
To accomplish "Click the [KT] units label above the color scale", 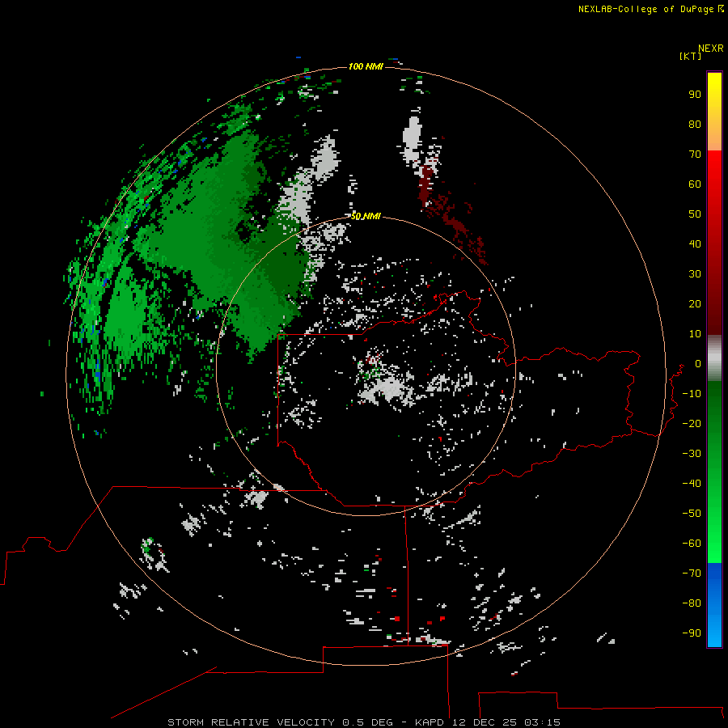I will pos(690,56).
